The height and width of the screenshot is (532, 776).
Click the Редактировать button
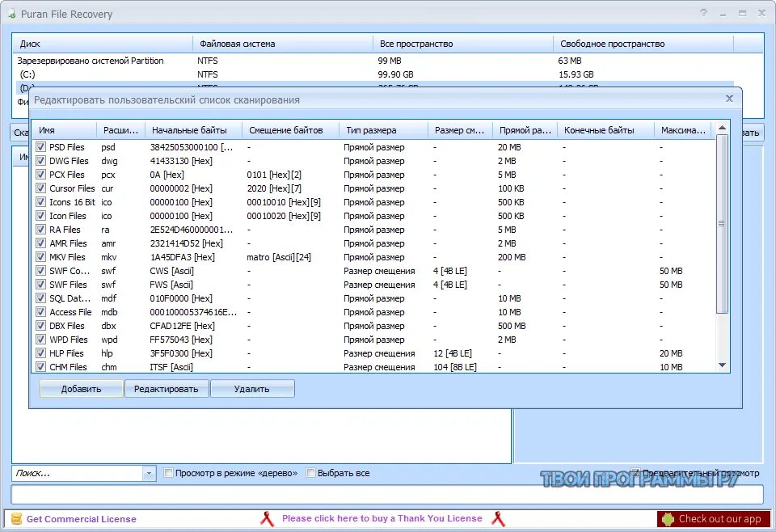coord(167,388)
